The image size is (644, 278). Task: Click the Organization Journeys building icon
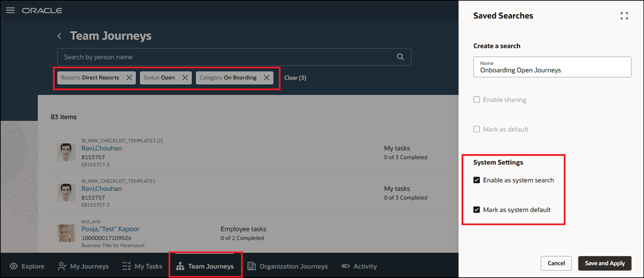tap(251, 266)
